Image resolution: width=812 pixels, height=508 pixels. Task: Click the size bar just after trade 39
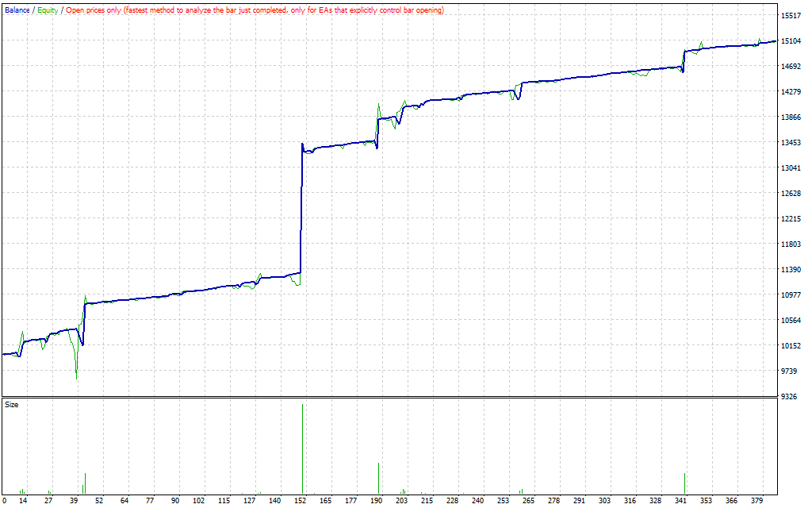(85, 483)
